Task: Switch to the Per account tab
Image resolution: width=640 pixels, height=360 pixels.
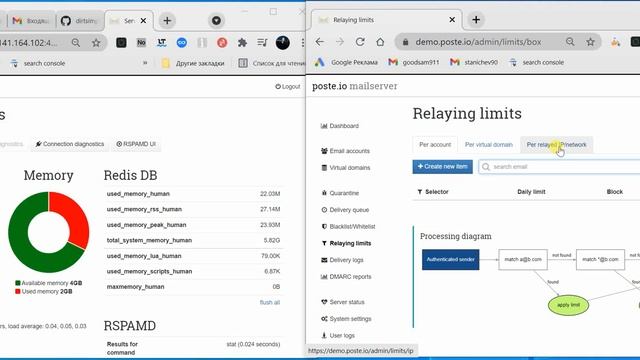Action: [435, 144]
